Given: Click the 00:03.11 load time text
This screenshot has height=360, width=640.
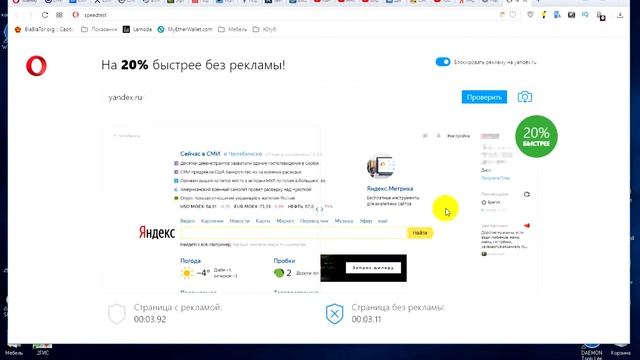Looking at the screenshot, I should coord(367,319).
